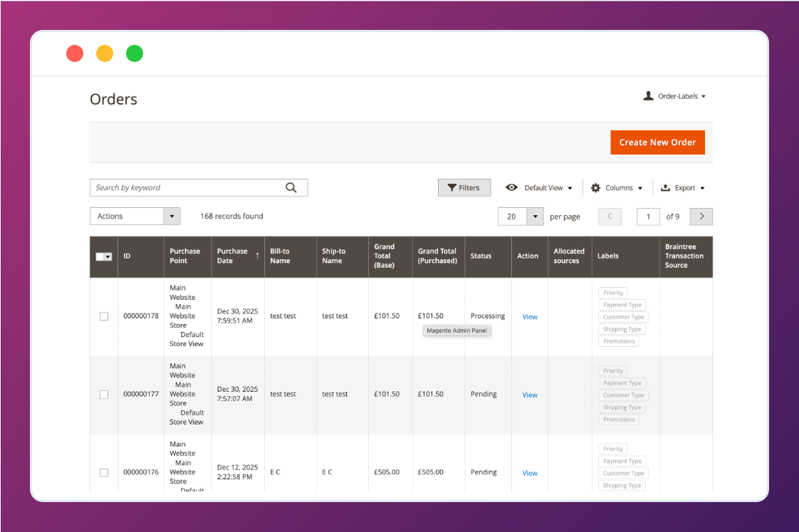
Task: Click Shipping Type label on order 000000177
Action: pyautogui.click(x=622, y=407)
